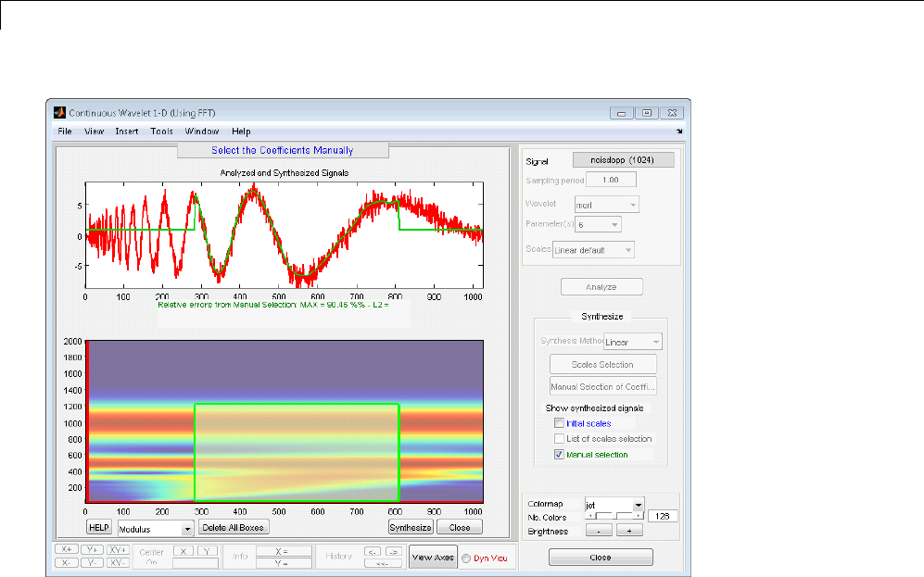Open the Tools menu
Image resolution: width=924 pixels, height=577 pixels.
coord(161,132)
